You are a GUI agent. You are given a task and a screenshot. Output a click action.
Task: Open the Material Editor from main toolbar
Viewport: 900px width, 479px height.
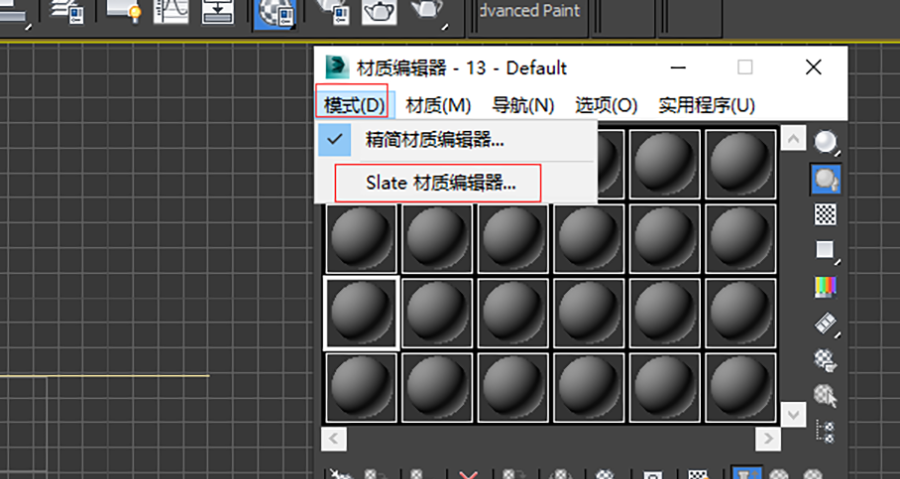click(274, 13)
